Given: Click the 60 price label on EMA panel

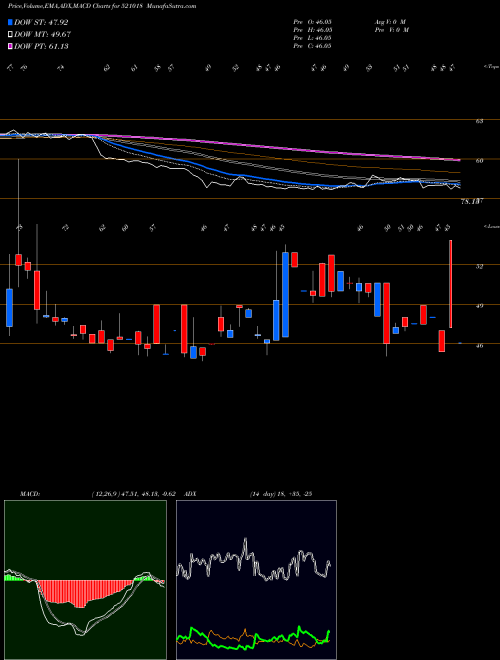Looking at the screenshot, I should (479, 160).
